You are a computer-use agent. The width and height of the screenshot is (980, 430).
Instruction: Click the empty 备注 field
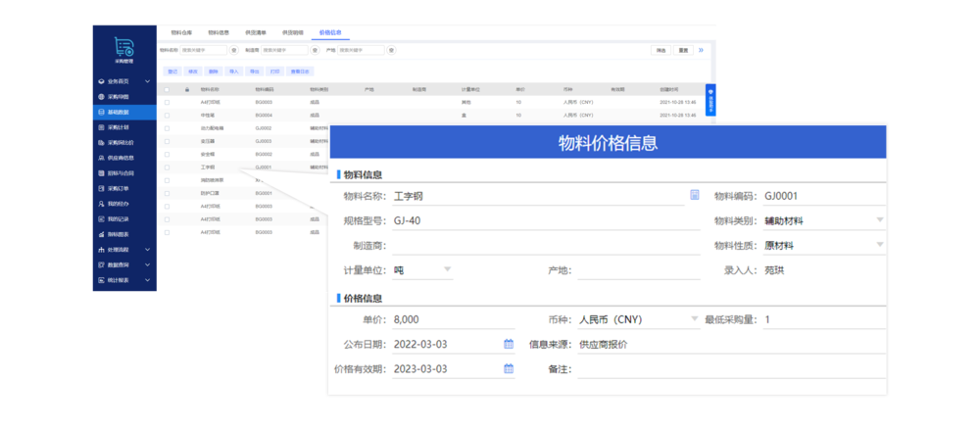[732, 368]
